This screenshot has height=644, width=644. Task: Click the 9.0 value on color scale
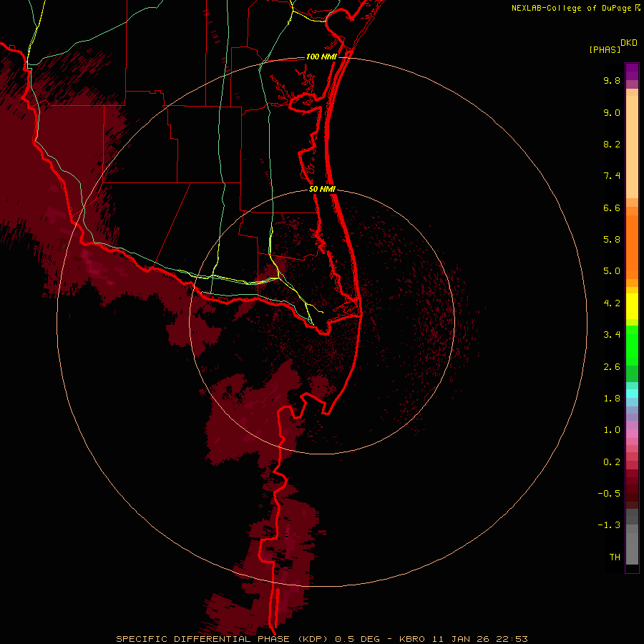[x=612, y=112]
